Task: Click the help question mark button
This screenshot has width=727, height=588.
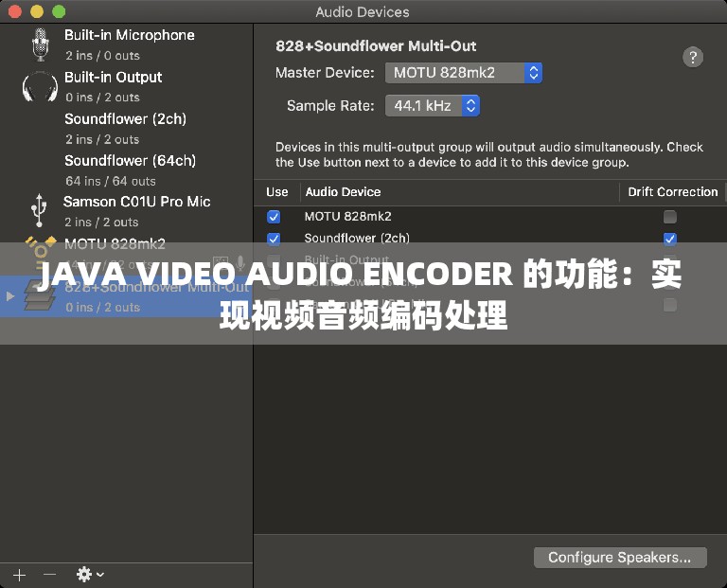Action: (693, 57)
